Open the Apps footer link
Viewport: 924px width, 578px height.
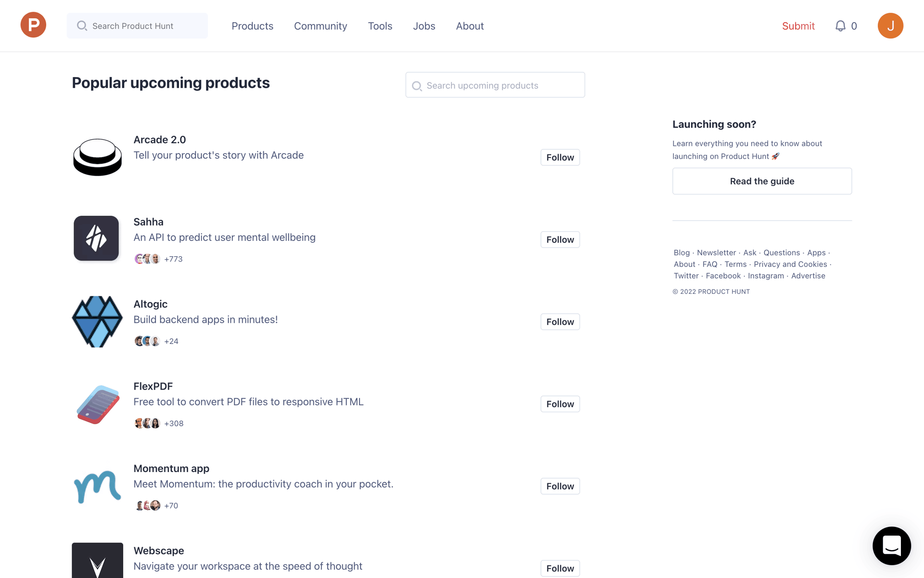tap(816, 252)
